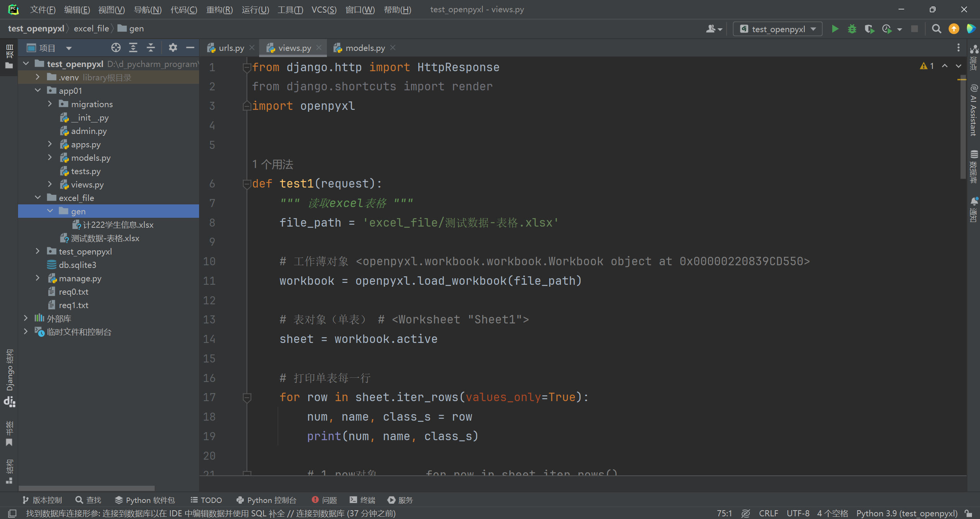The width and height of the screenshot is (980, 519).
Task: Toggle tool window bars icon in status bar
Action: (12, 513)
